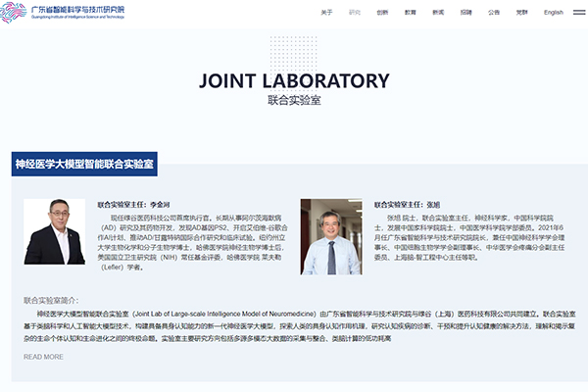
Task: Click the 招聘 (Recruitment) nav link
Action: [x=465, y=13]
